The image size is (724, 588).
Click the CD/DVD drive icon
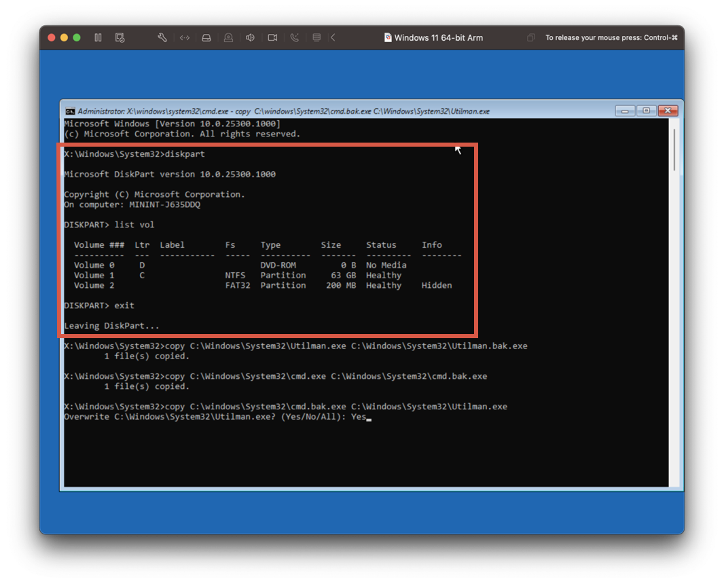pyautogui.click(x=229, y=38)
